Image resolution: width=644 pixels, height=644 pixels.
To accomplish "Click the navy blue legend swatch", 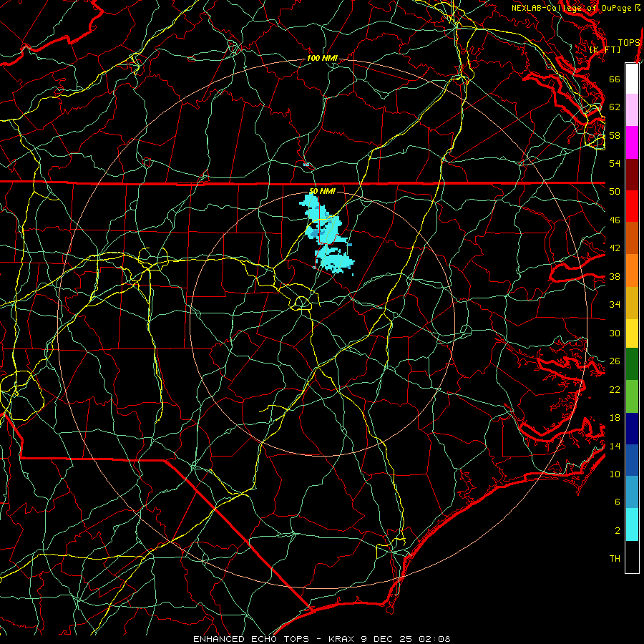I will tap(632, 429).
